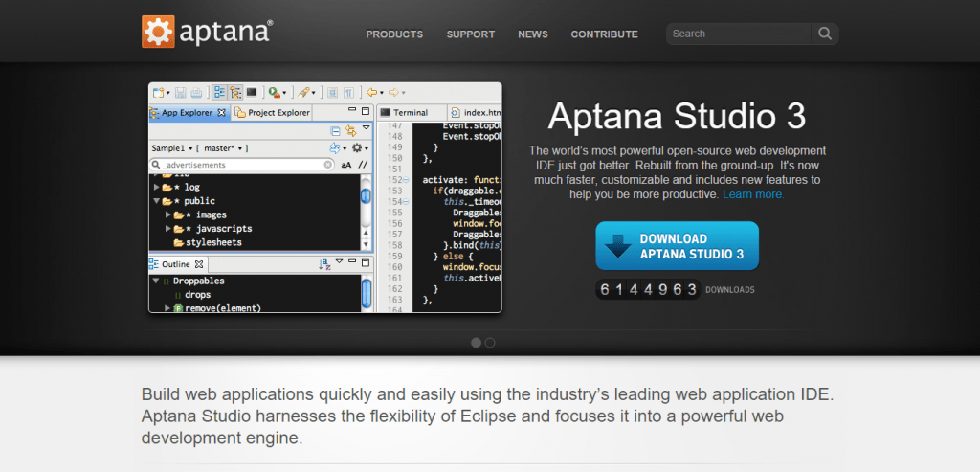Maximize the Outline panel
The image size is (980, 472).
pos(366,262)
